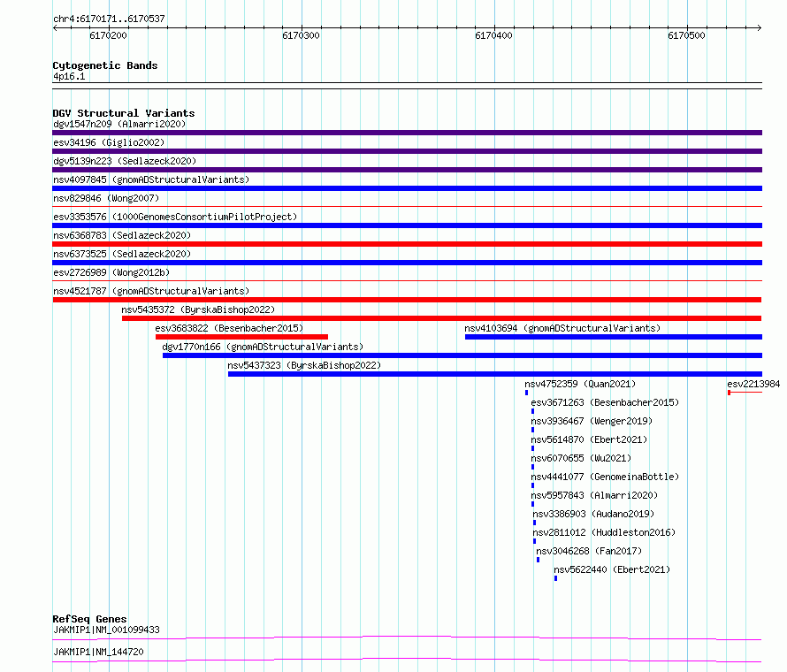Click nsv6373525 (Sedlazeck2020) label
The width and height of the screenshot is (787, 672).
click(x=122, y=254)
